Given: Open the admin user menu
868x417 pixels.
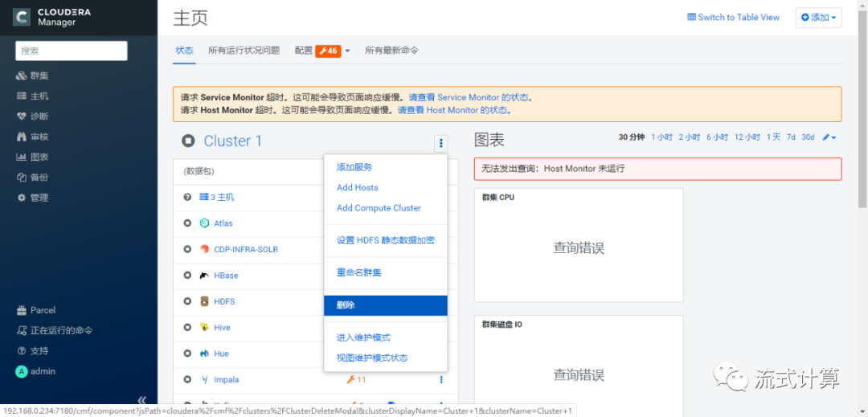Looking at the screenshot, I should (35, 371).
